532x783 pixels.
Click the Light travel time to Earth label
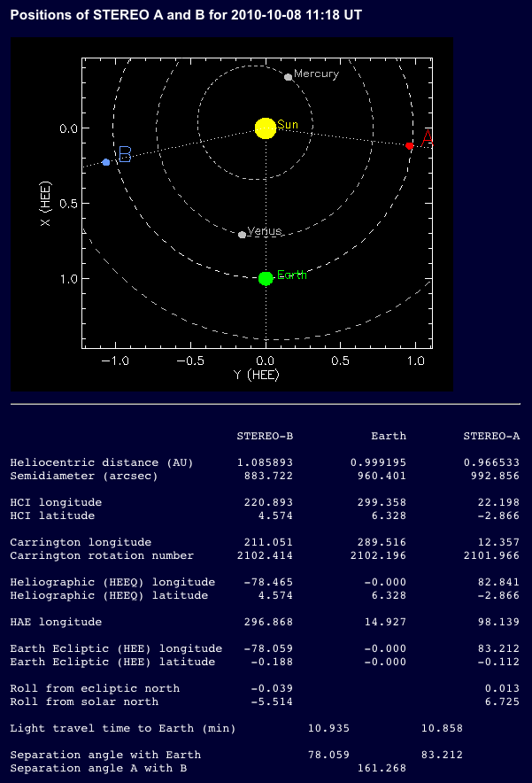[x=123, y=729]
